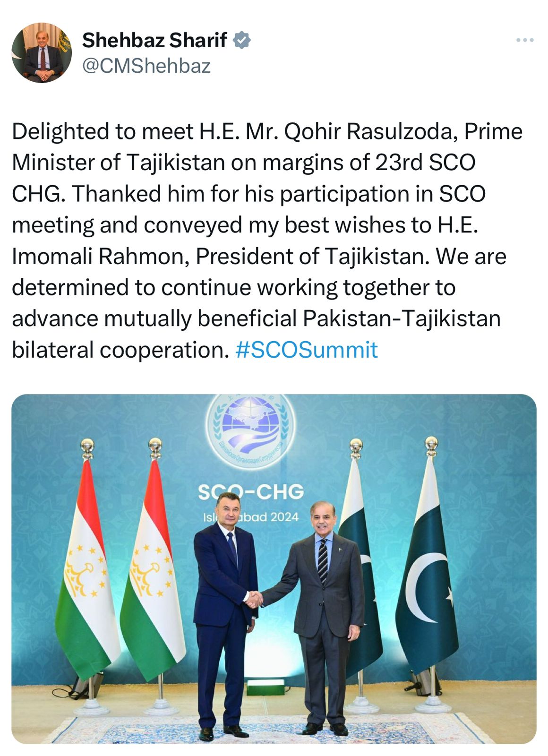The height and width of the screenshot is (756, 548).
Task: Click the display name Shehbaz Sharif
Action: [x=154, y=41]
